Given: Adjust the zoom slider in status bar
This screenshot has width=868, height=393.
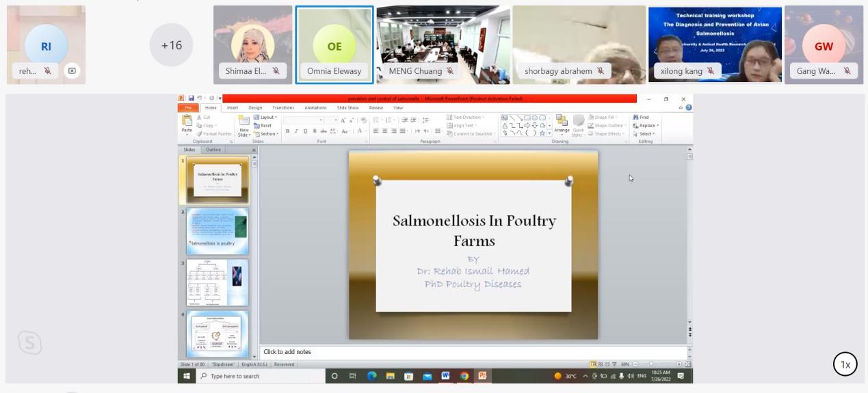Looking at the screenshot, I should click(650, 364).
